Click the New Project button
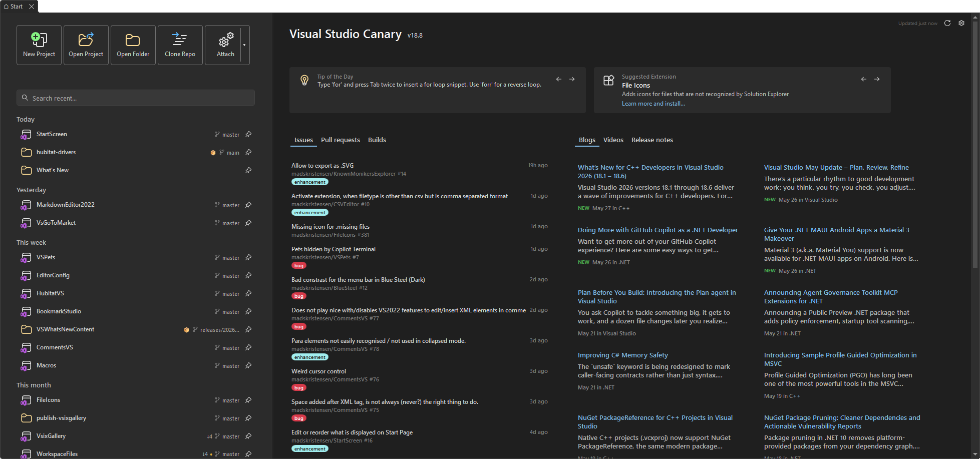Screen dimensions: 980x459 [x=39, y=45]
